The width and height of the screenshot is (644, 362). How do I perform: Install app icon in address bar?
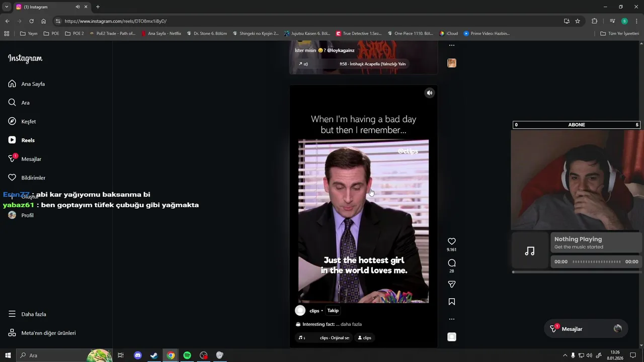[x=567, y=21]
